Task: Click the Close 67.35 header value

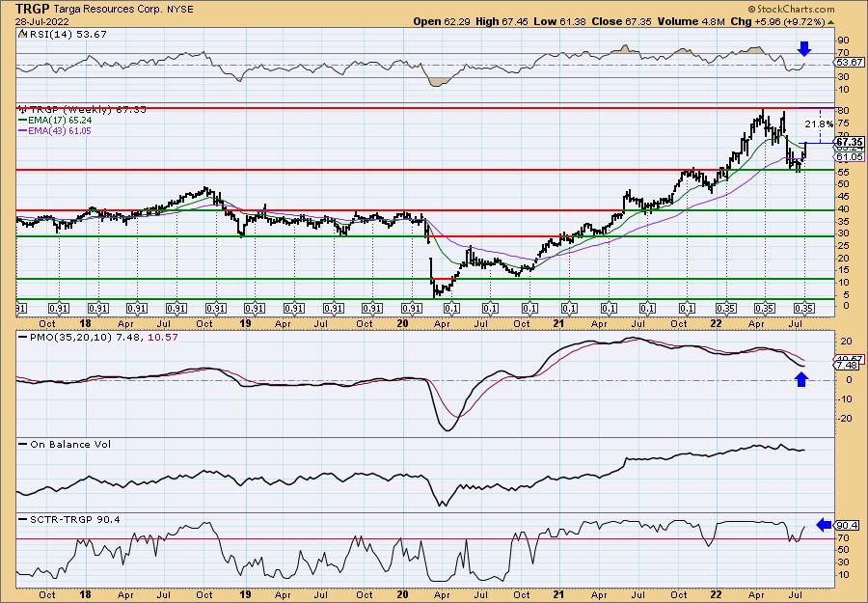Action: pos(620,21)
